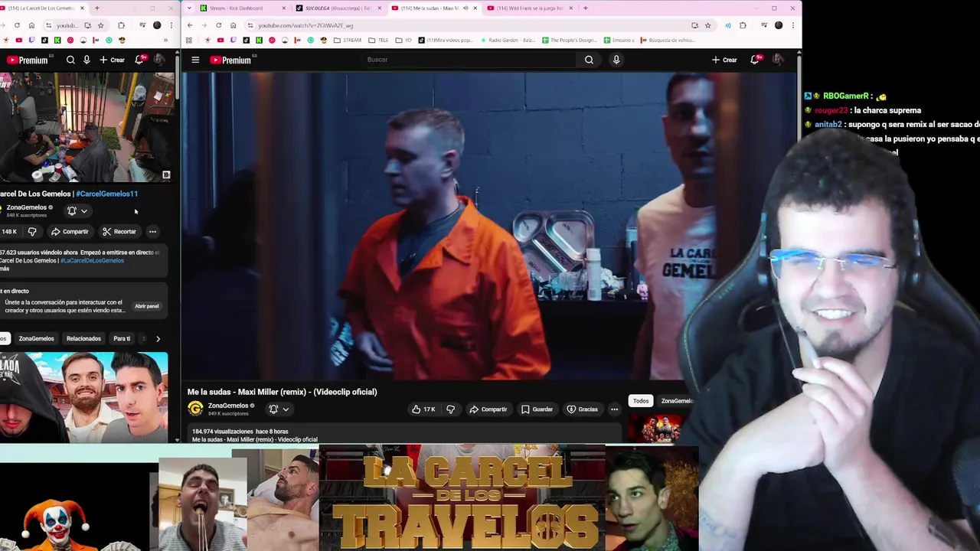Bookmark this page with star in right browser
This screenshot has height=551, width=980.
tap(708, 25)
